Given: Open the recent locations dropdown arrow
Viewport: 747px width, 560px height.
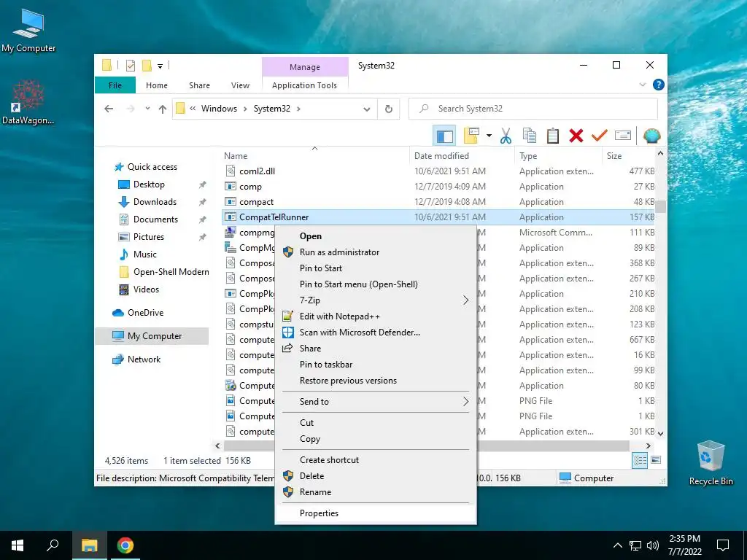Looking at the screenshot, I should (x=147, y=109).
